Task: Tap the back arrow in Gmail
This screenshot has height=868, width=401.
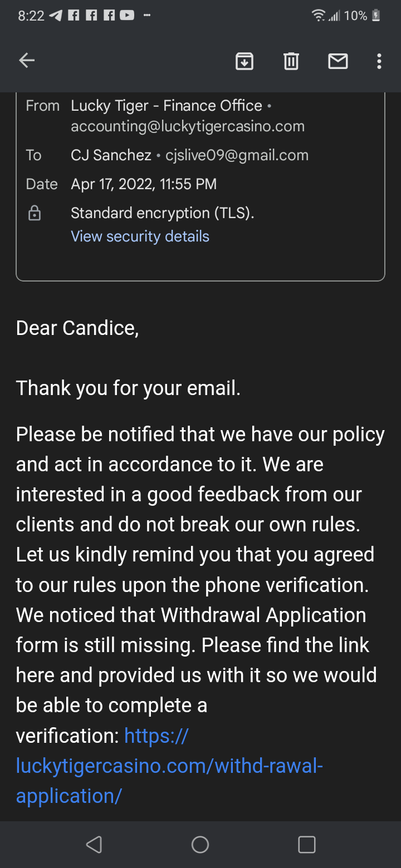Action: (27, 61)
